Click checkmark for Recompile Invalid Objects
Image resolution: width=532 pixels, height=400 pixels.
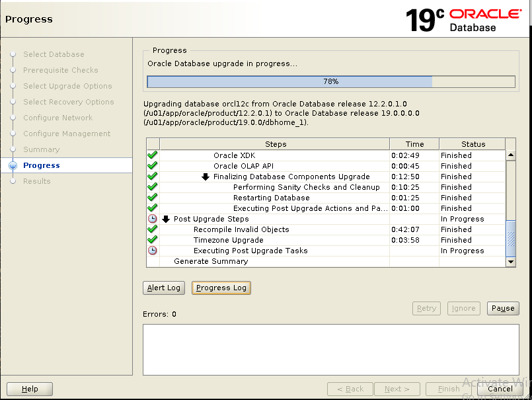tap(153, 229)
